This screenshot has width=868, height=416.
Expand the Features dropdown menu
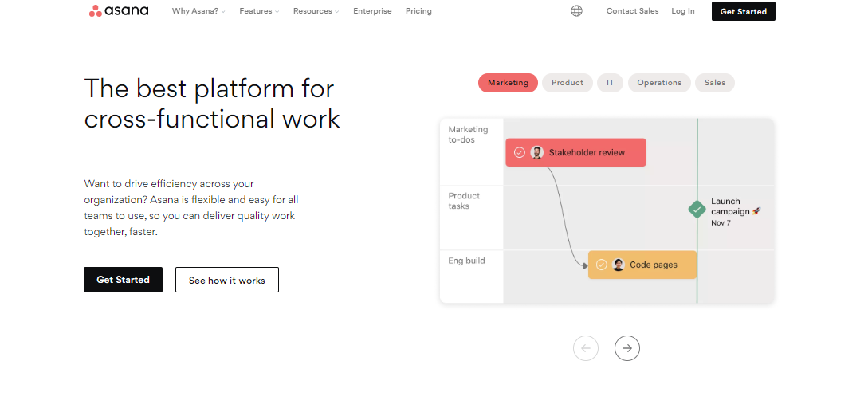258,11
